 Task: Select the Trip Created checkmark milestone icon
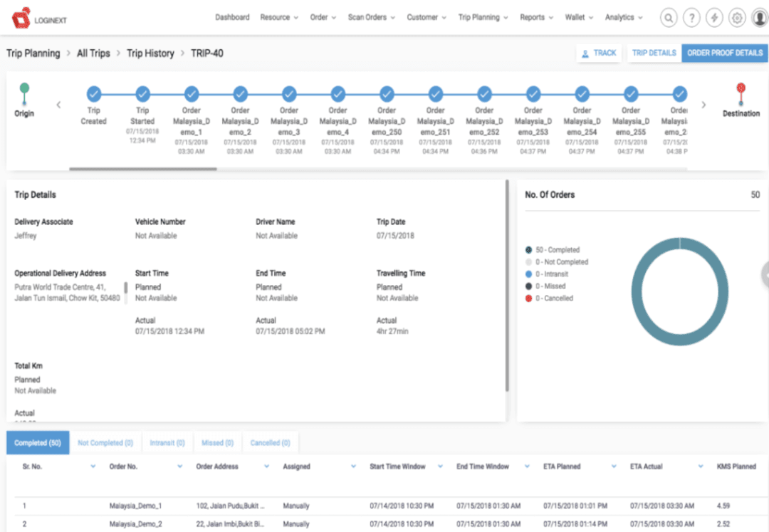click(x=93, y=93)
